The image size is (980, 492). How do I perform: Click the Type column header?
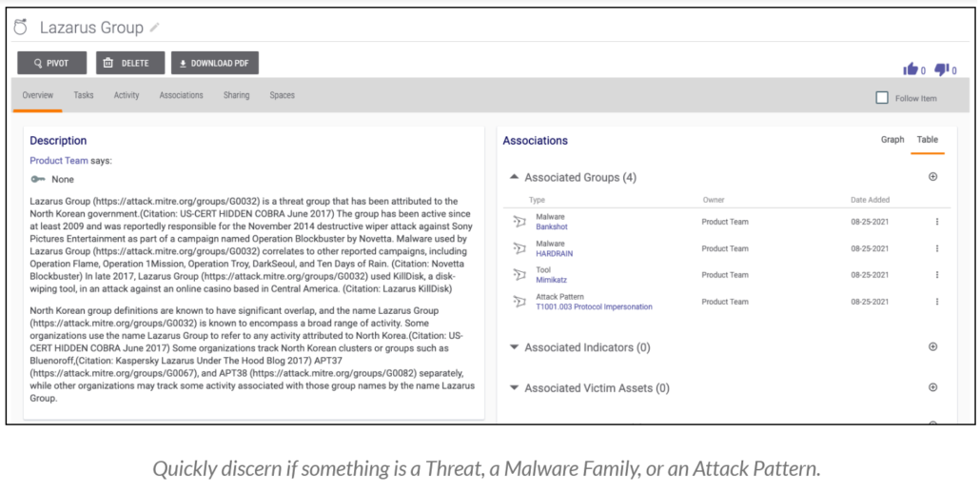point(537,200)
